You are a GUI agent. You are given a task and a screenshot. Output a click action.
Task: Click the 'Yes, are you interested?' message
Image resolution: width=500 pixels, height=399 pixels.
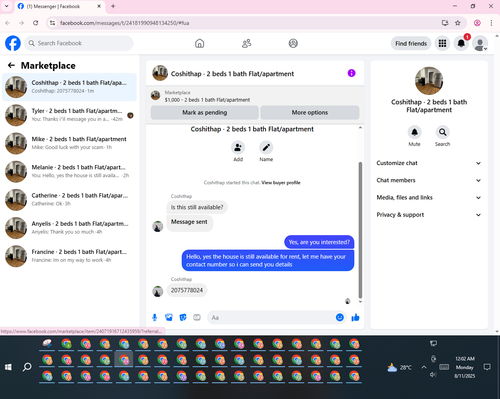tap(319, 242)
